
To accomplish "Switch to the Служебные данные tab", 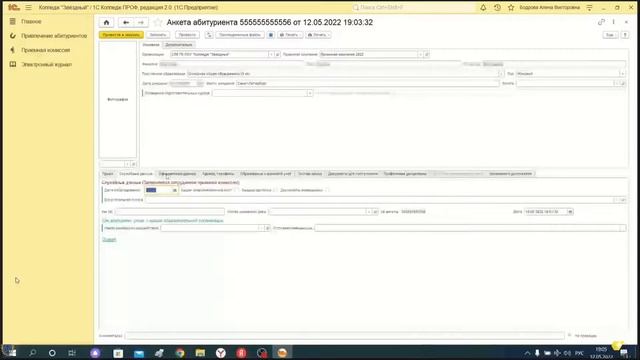I will pos(136,174).
